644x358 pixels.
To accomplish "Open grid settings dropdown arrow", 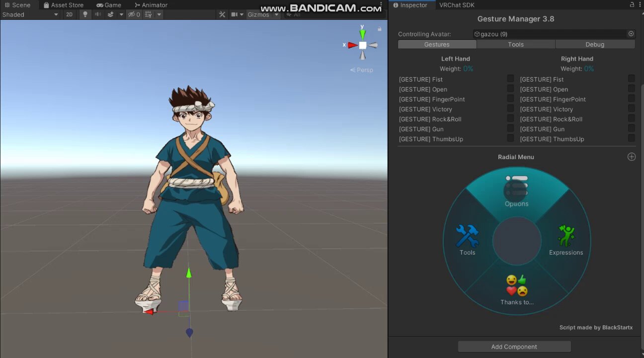I will tap(159, 14).
